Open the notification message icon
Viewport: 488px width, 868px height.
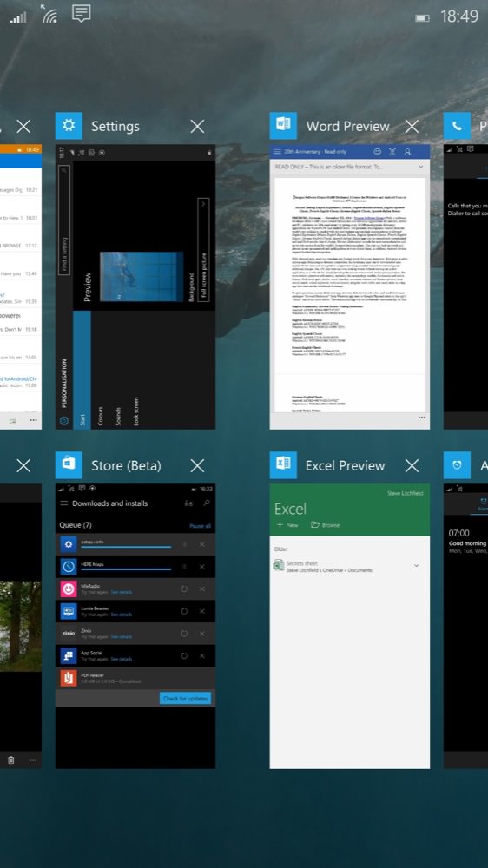click(82, 13)
